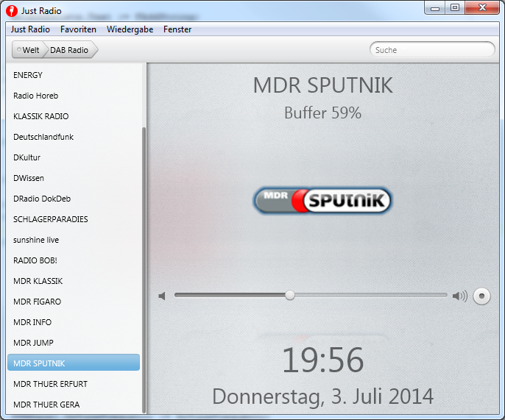Screen dimensions: 505x420
Task: Select MDR KLASSIK station
Action: click(74, 281)
